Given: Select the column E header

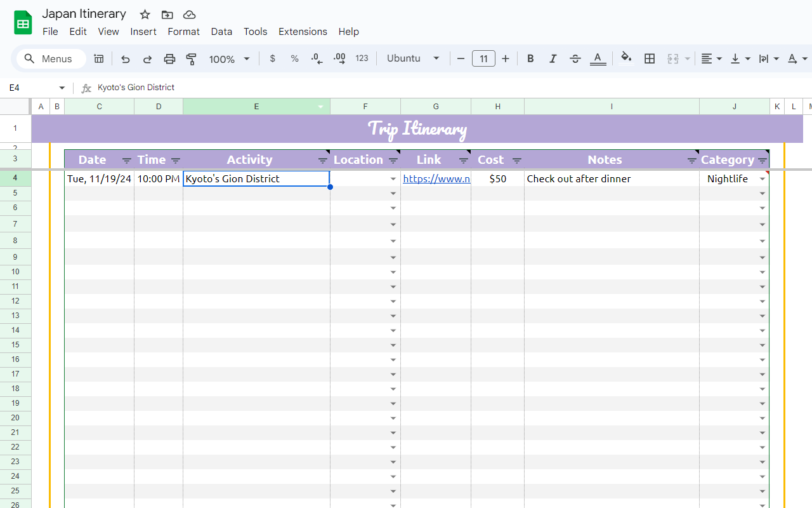Looking at the screenshot, I should (256, 107).
